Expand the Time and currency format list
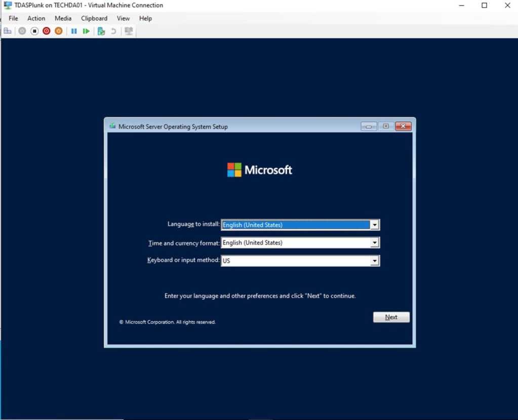The width and height of the screenshot is (518, 420). tap(374, 242)
